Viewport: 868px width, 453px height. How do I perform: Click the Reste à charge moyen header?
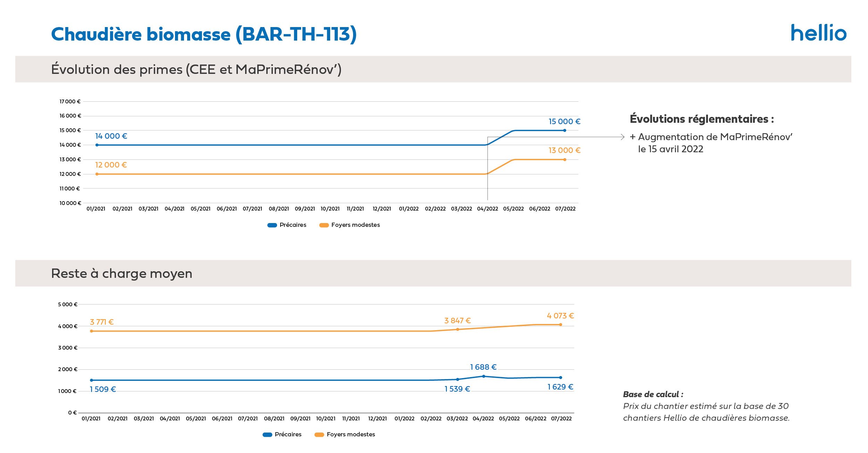click(122, 274)
